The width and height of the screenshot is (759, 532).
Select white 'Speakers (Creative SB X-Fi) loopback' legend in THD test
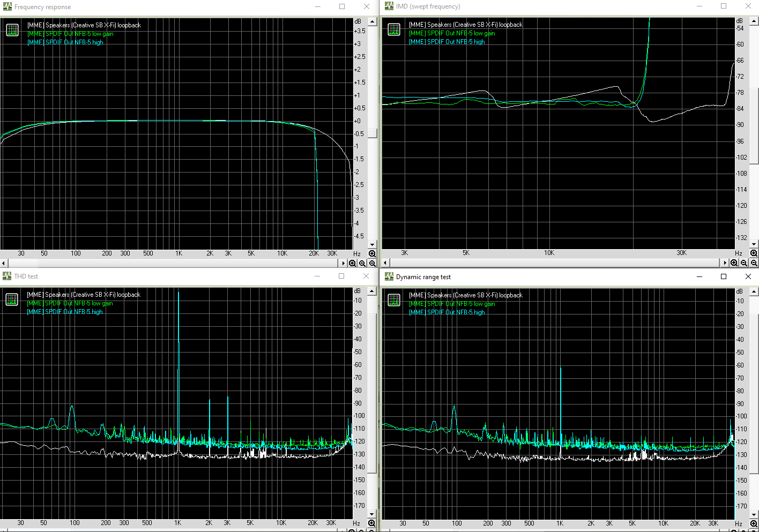tap(84, 295)
